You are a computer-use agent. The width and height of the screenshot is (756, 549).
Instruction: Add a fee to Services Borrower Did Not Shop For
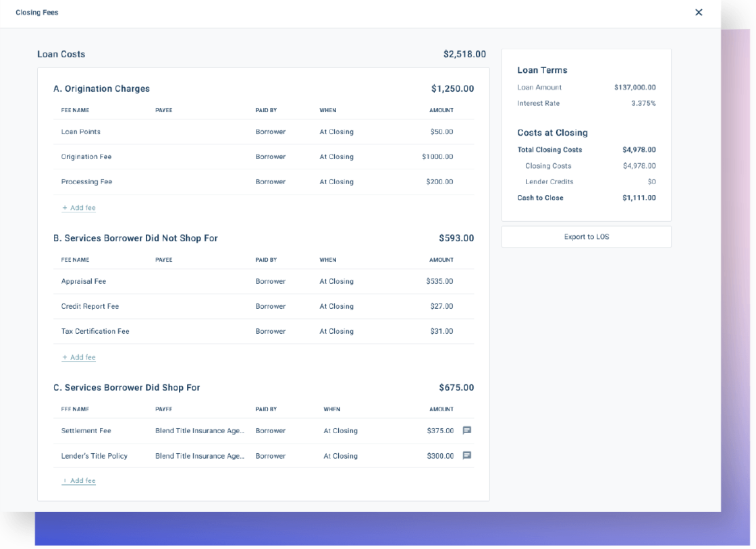(78, 357)
